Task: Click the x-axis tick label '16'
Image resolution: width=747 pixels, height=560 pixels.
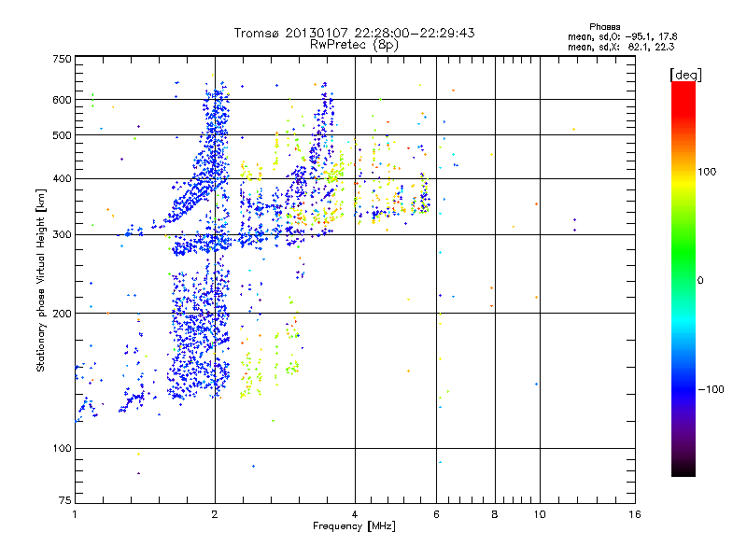Action: [x=635, y=514]
